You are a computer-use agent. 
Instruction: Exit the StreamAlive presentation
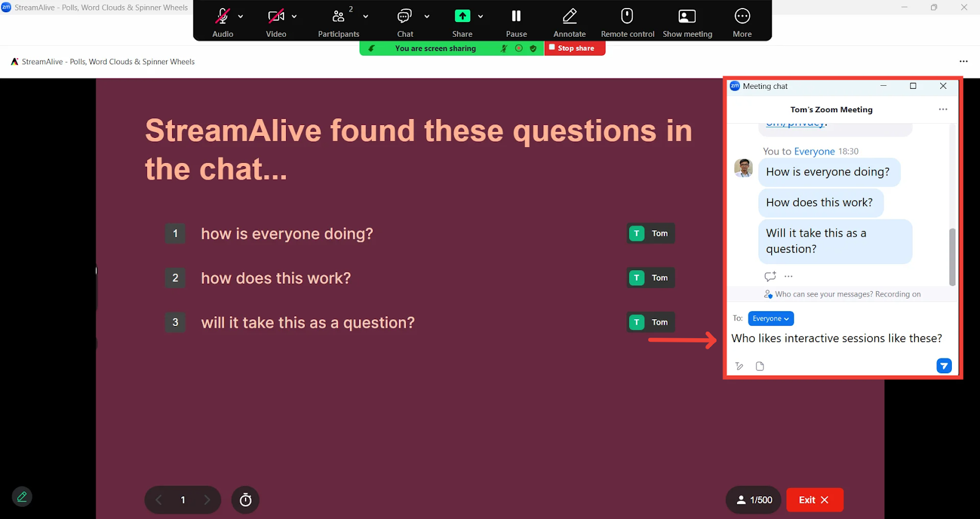click(815, 500)
